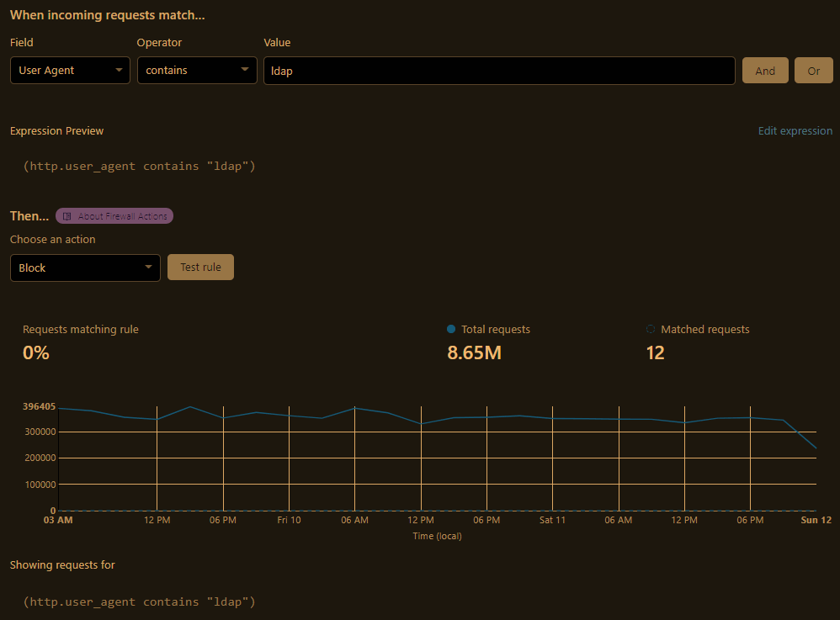This screenshot has width=840, height=620.
Task: Click the Showing requests for expression text
Action: click(139, 601)
